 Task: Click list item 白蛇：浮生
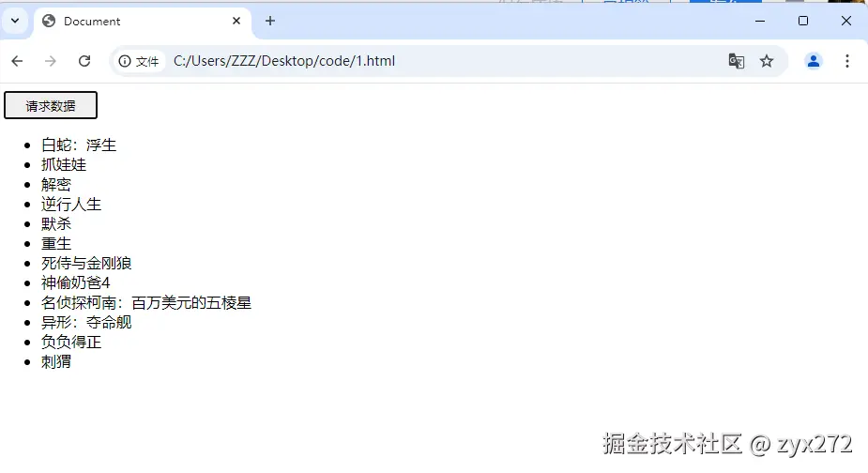[79, 145]
